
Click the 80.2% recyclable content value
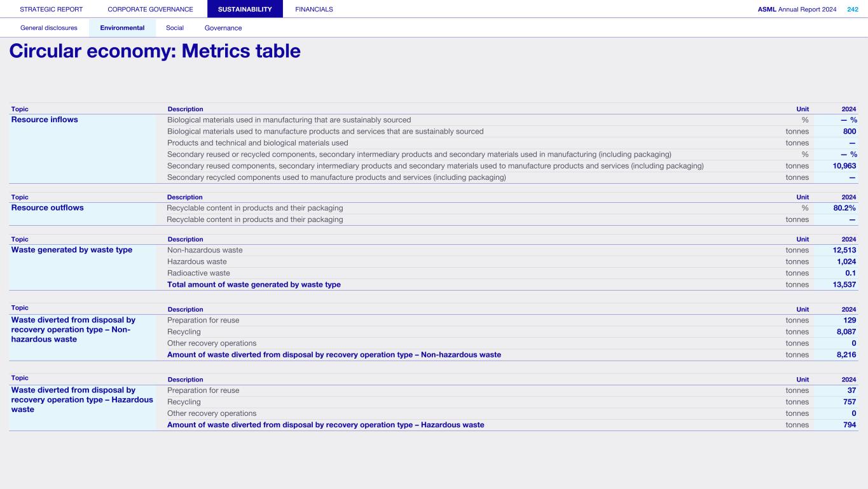point(844,208)
